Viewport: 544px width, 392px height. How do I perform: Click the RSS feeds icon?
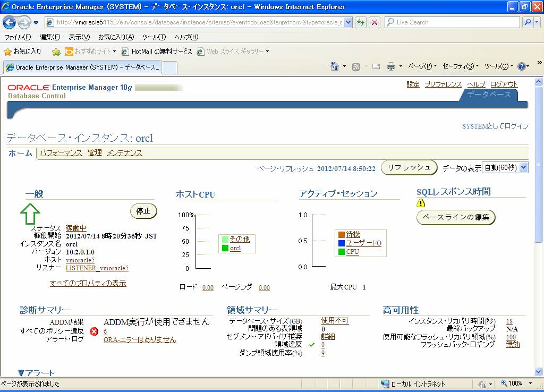355,66
